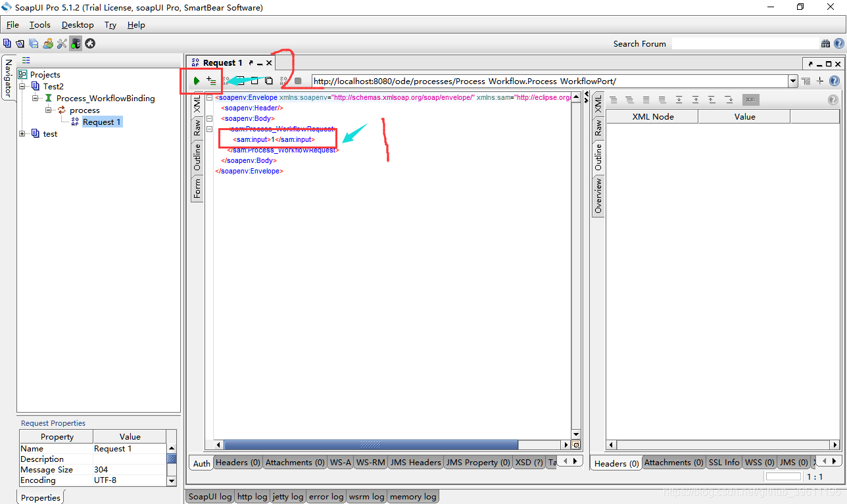
Task: Open the response SSL Info tab
Action: pos(723,463)
